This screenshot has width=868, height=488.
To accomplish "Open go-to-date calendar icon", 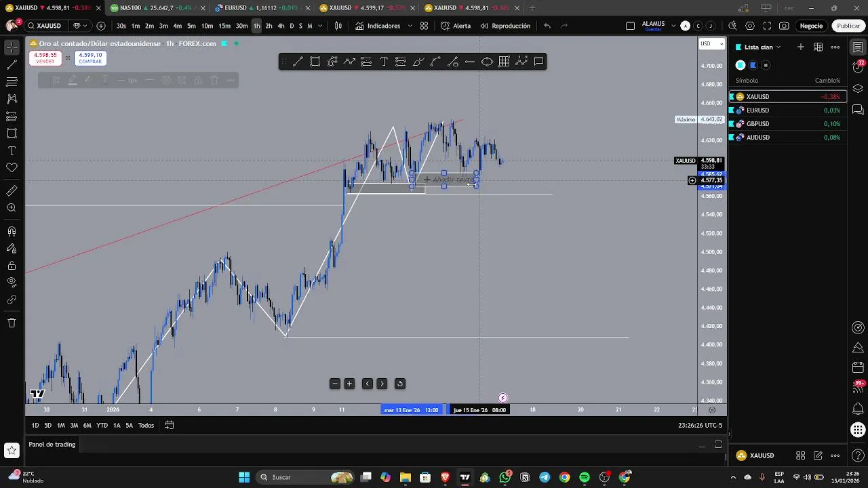I will pyautogui.click(x=170, y=425).
